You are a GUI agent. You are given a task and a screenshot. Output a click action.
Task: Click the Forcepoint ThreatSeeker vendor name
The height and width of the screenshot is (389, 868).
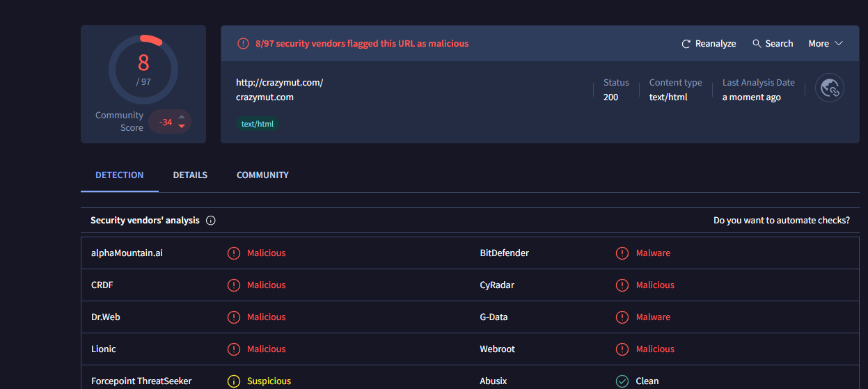point(141,381)
